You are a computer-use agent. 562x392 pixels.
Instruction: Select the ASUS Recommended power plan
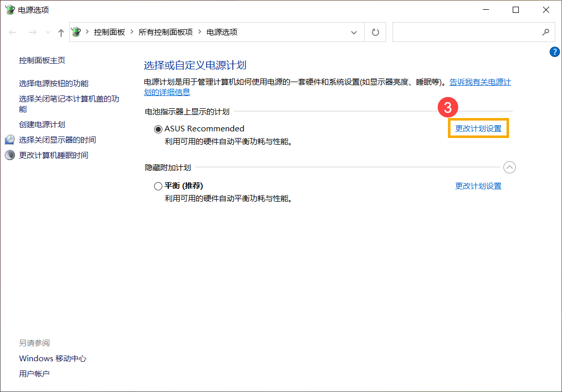click(158, 129)
